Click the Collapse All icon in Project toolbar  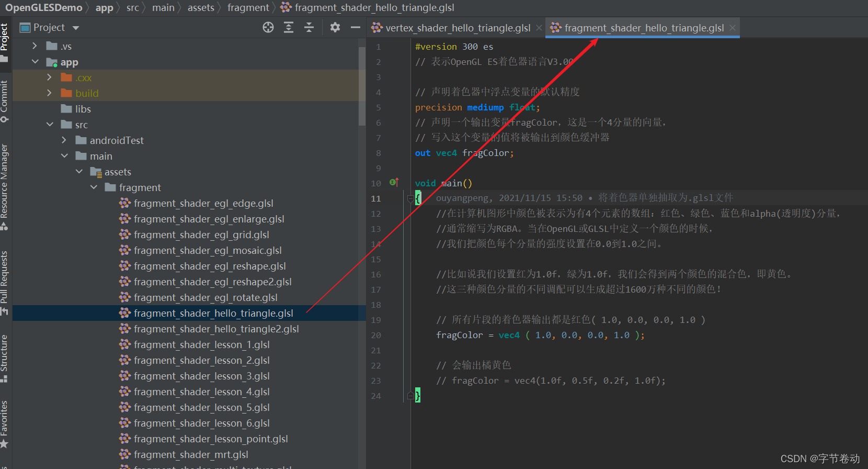point(309,27)
